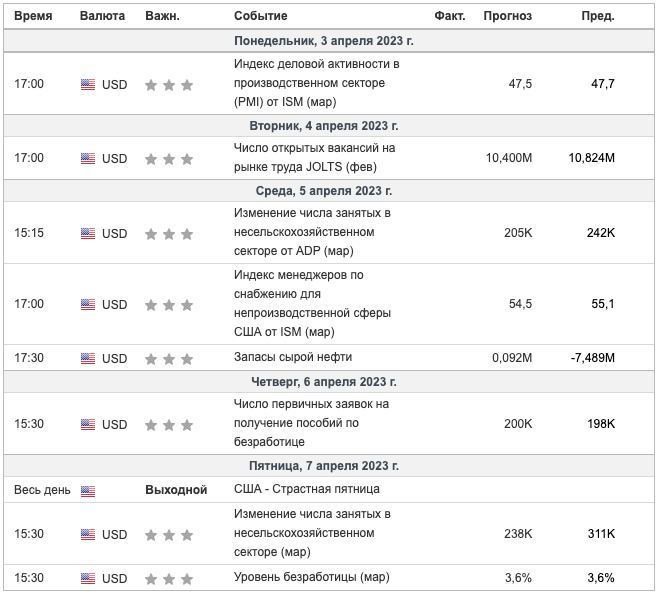Open the США - Страстная пятница holiday event
This screenshot has width=659, height=595.
click(x=306, y=490)
